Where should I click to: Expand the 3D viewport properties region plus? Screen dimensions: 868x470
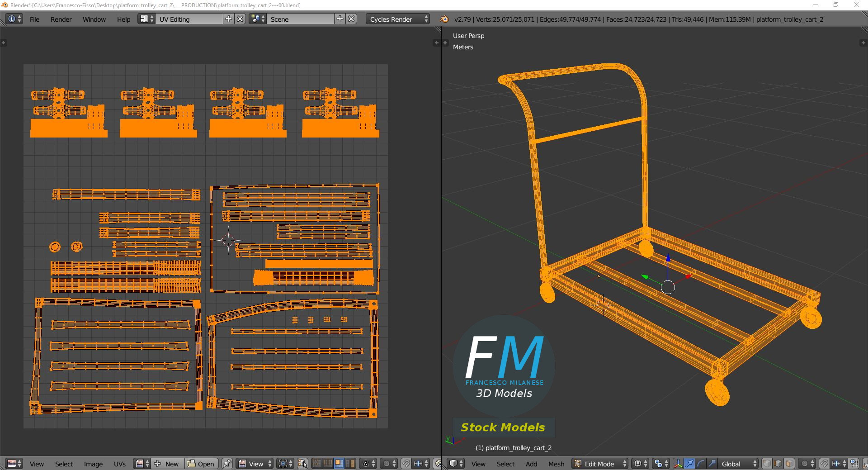(863, 43)
